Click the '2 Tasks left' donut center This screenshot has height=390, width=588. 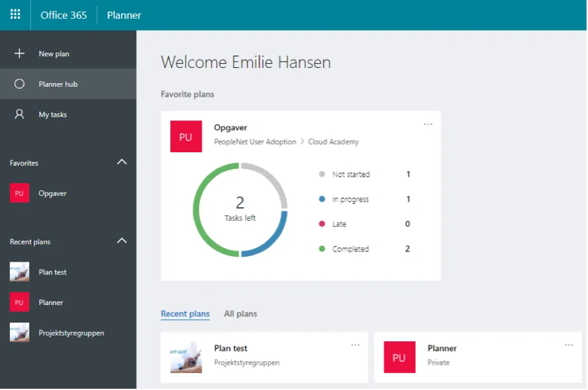[240, 208]
